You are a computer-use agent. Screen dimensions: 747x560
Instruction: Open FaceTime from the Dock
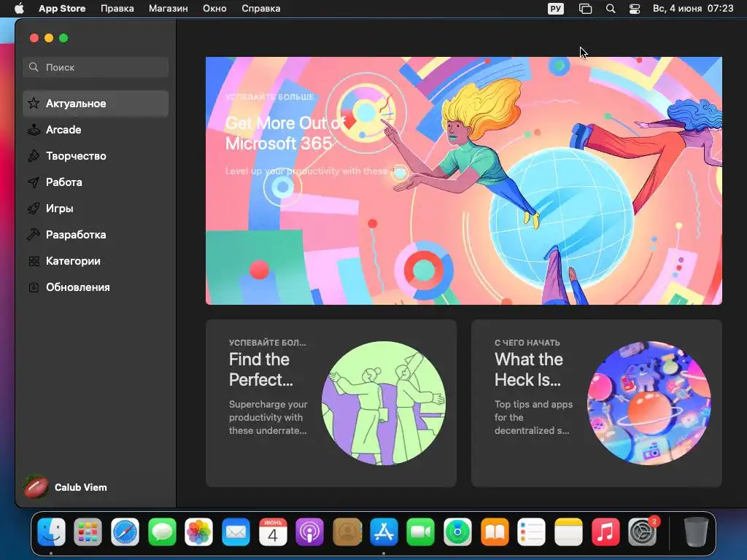coord(421,532)
